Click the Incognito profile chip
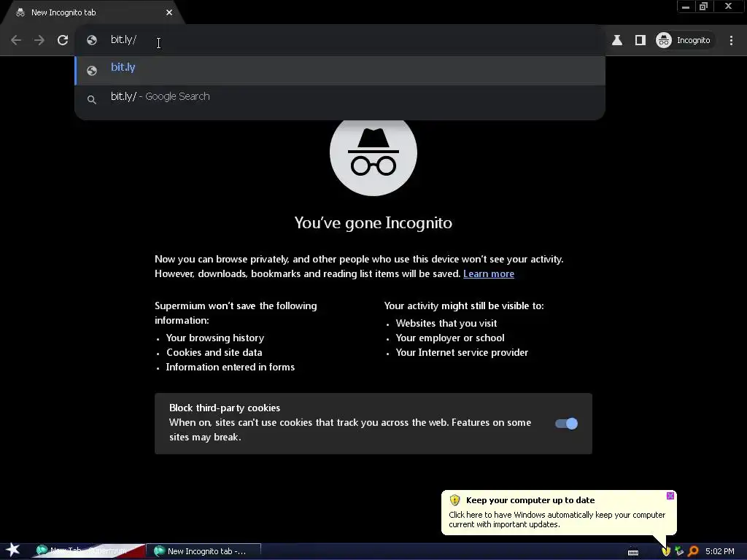This screenshot has width=747, height=560. pos(684,40)
